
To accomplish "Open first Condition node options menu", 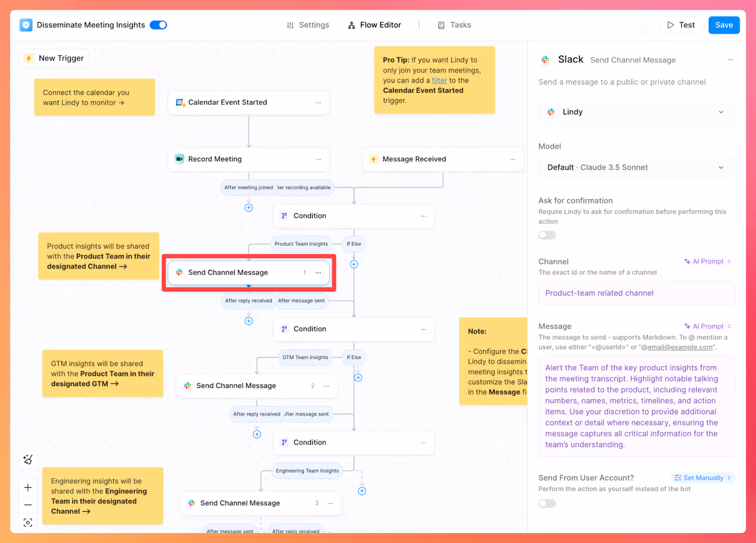I will click(x=424, y=216).
